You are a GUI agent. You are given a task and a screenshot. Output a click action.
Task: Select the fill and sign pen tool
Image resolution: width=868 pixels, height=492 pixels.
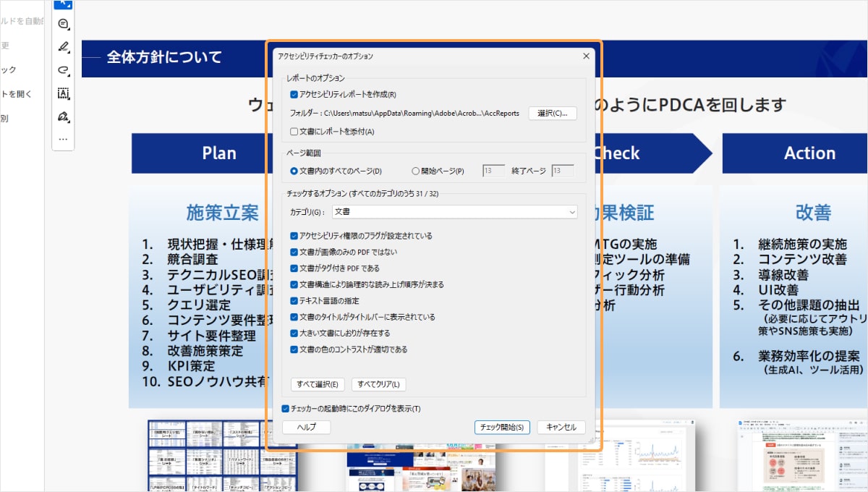pos(63,116)
